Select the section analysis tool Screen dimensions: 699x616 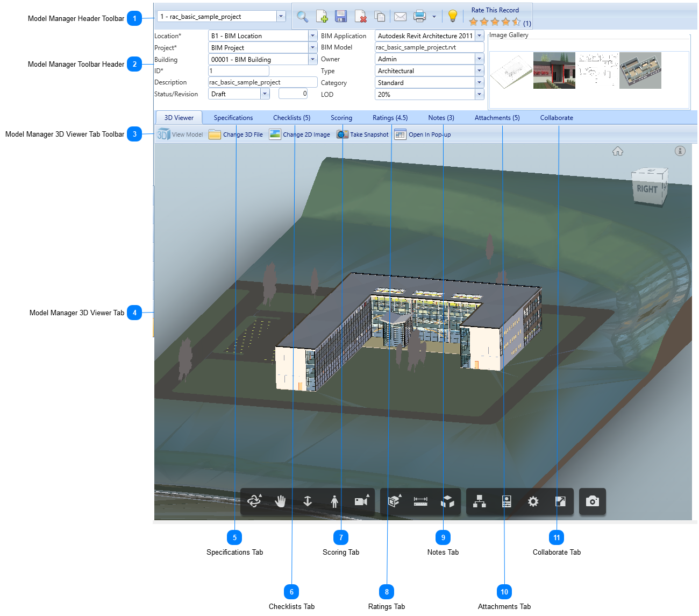click(x=395, y=501)
